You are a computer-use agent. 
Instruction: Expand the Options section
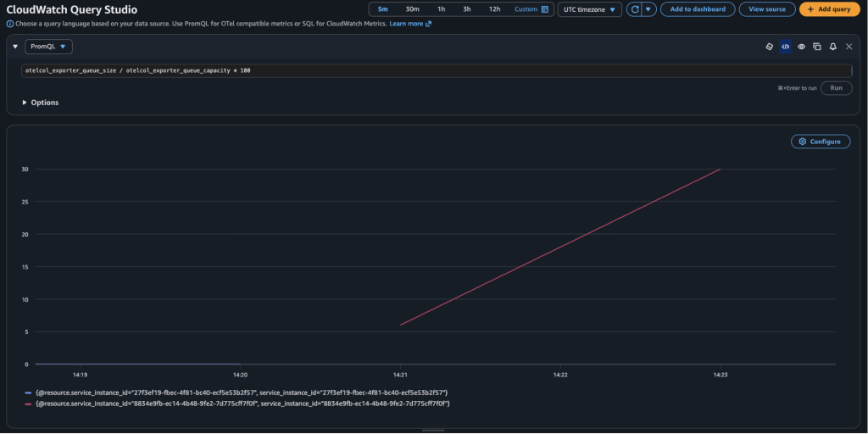pos(41,103)
